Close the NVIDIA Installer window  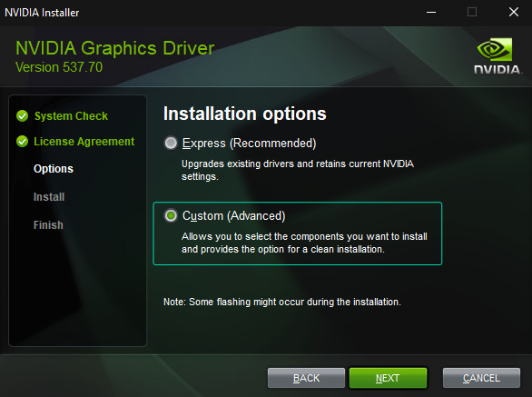514,12
